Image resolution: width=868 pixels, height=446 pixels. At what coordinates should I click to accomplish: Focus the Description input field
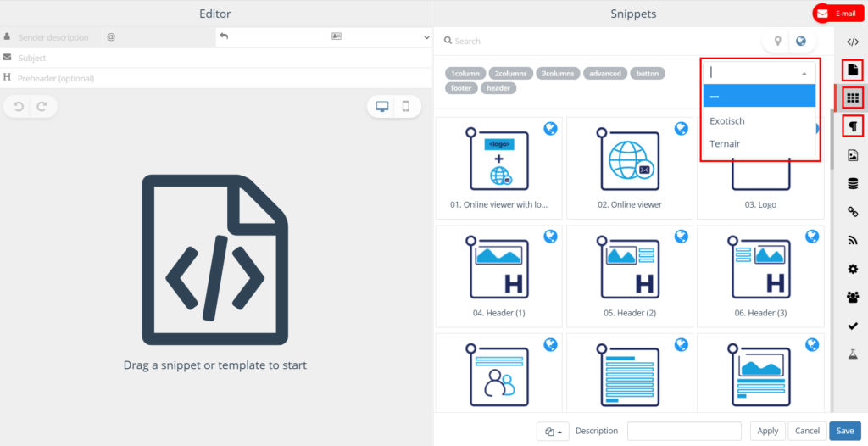[684, 431]
